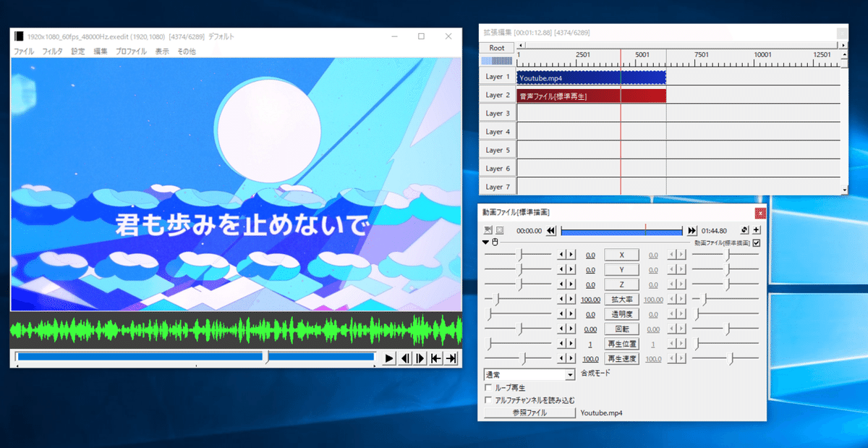Click the green audio waveform display

click(236, 331)
